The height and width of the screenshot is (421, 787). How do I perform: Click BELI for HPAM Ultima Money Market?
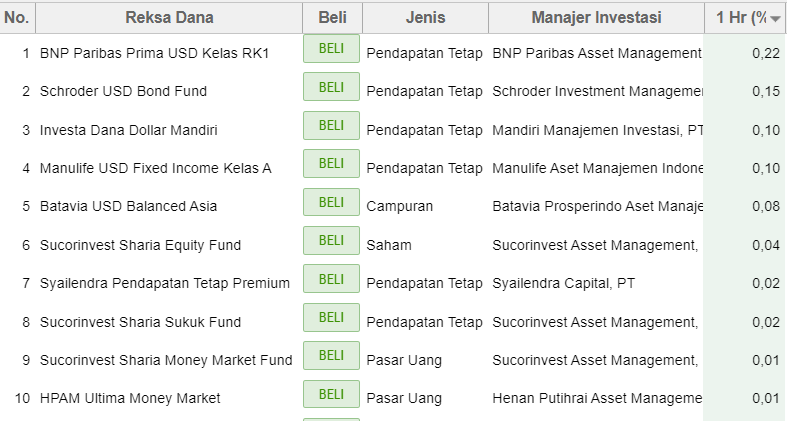coord(331,394)
